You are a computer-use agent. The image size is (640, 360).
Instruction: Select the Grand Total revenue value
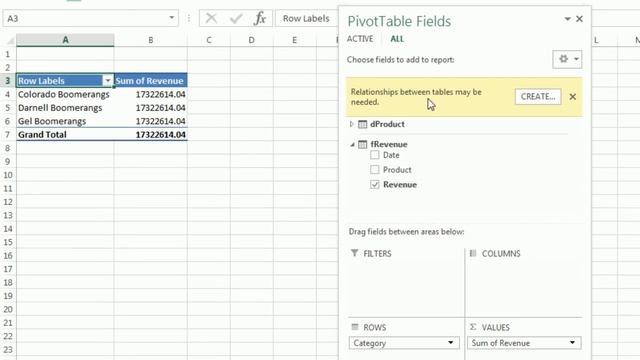tap(151, 135)
